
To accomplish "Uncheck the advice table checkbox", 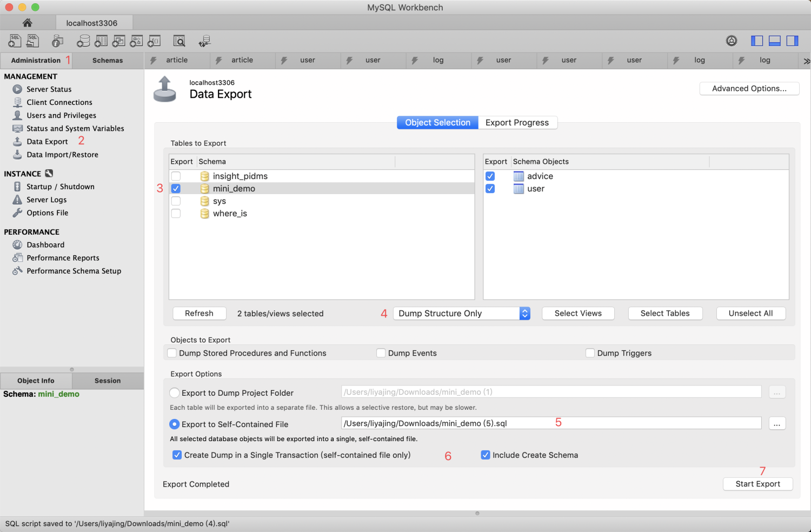I will click(490, 176).
